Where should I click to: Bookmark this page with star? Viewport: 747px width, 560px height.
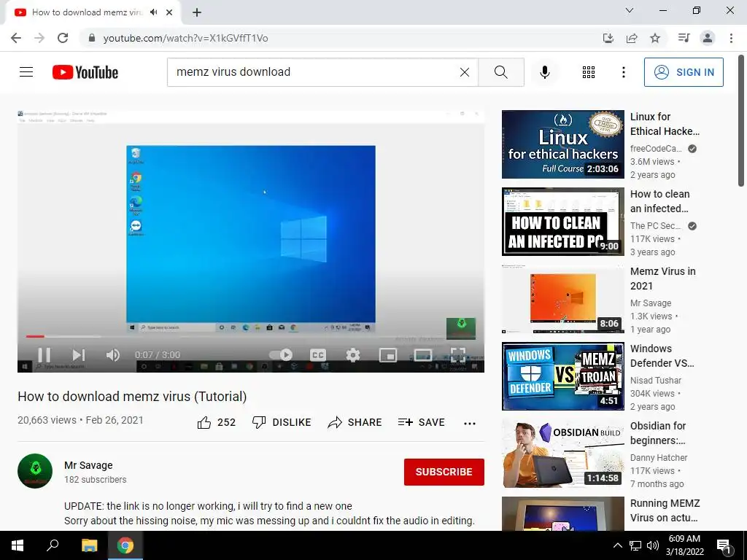655,38
